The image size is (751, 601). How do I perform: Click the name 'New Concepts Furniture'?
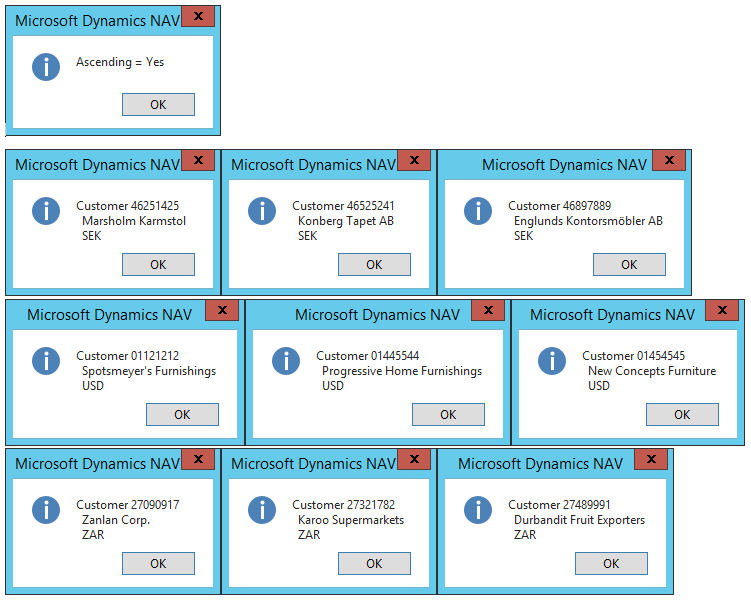coord(652,371)
